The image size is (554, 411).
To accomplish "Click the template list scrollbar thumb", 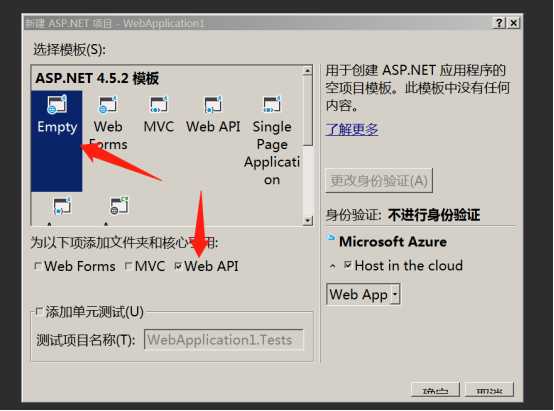I will [x=308, y=110].
